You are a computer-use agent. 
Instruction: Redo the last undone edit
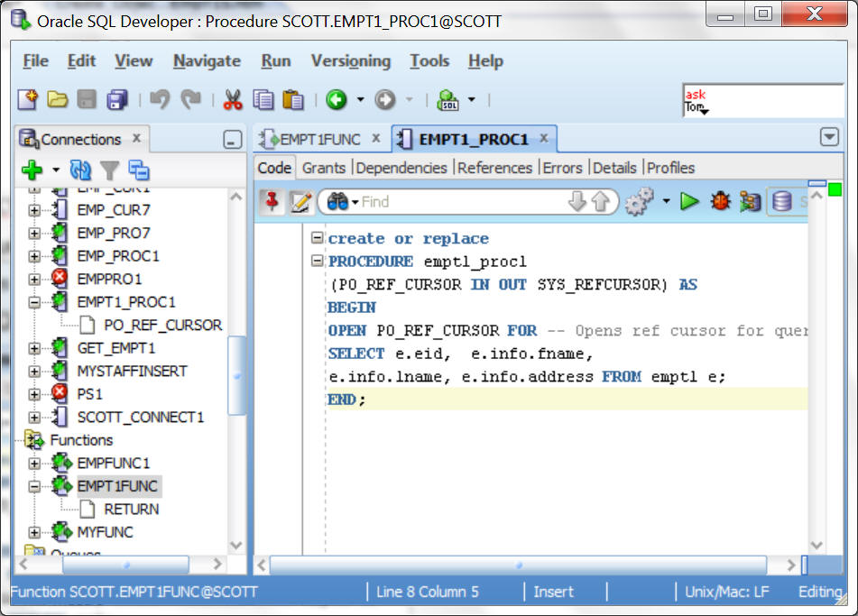point(191,99)
